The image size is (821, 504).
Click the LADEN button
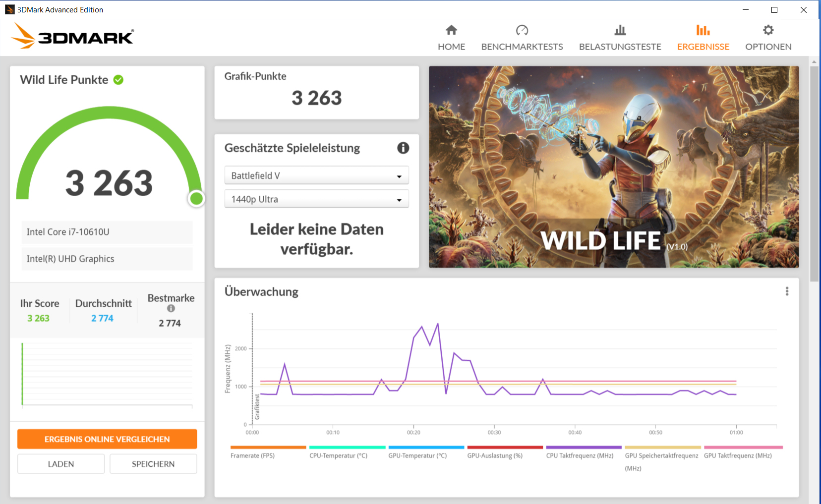61,464
